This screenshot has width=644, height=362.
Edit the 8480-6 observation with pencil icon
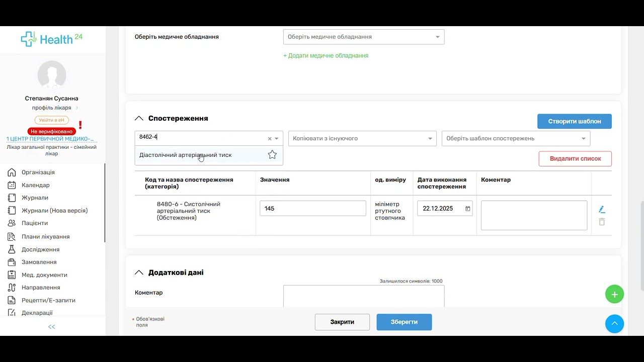click(602, 209)
